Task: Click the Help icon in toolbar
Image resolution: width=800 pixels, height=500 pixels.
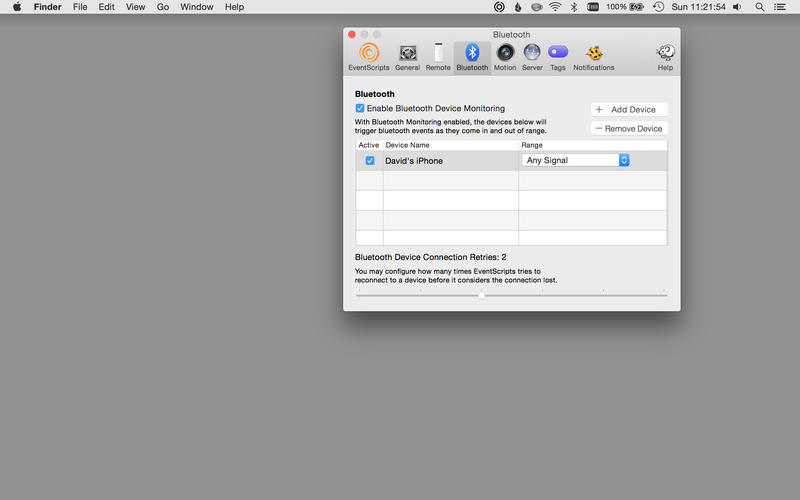Action: (665, 56)
